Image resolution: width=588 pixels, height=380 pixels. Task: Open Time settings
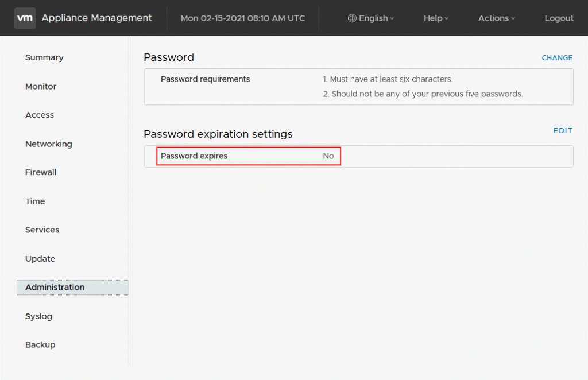coord(35,201)
